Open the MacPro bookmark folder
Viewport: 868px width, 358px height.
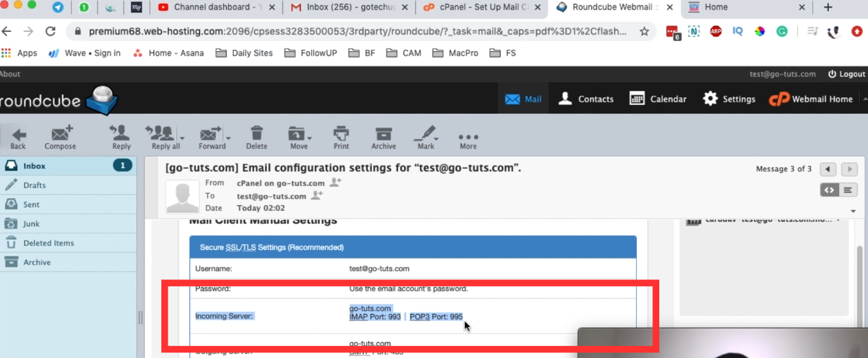[455, 53]
